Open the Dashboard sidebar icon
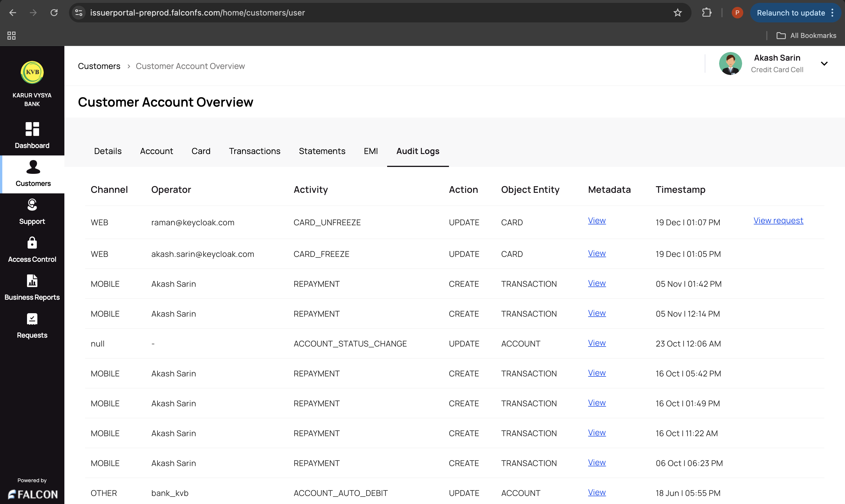845x504 pixels. coord(32,129)
